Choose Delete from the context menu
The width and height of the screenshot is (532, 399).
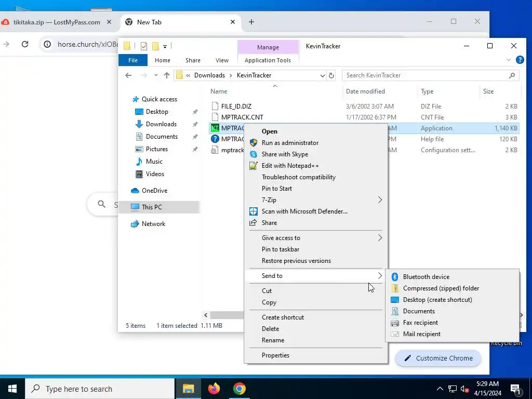coord(315,329)
